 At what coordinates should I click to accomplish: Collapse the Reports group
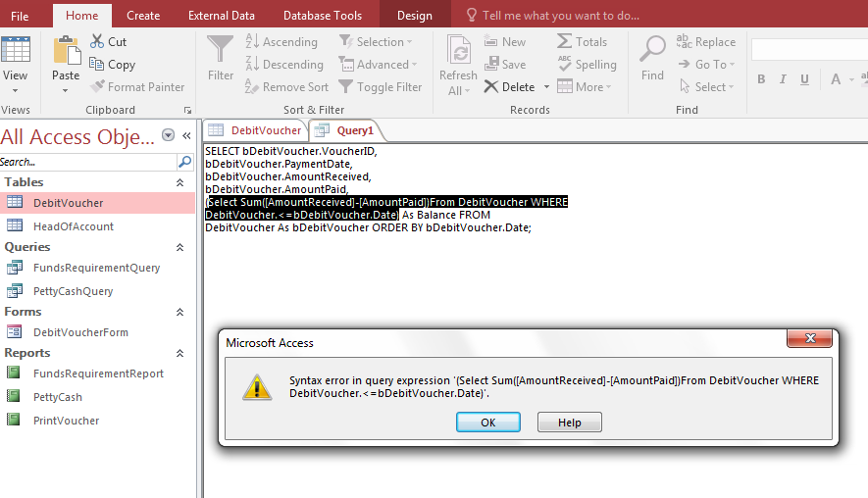tap(179, 353)
